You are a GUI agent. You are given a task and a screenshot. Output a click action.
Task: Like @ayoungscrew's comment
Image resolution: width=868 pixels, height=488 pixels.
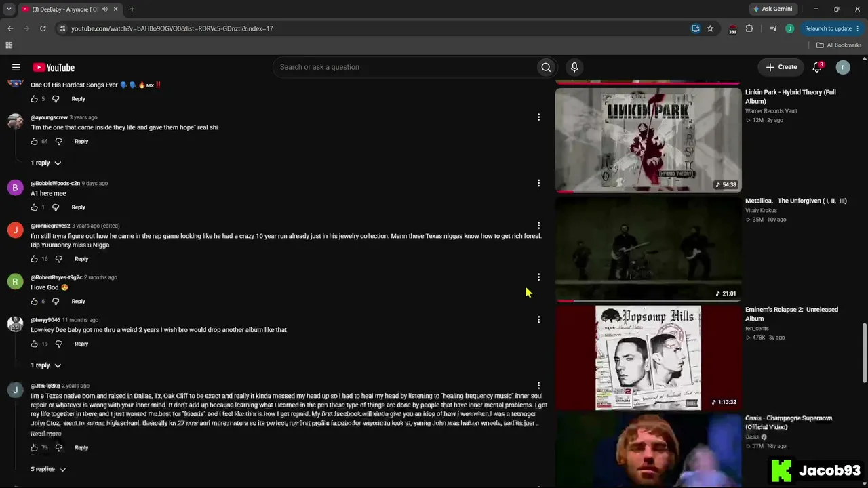(x=34, y=142)
